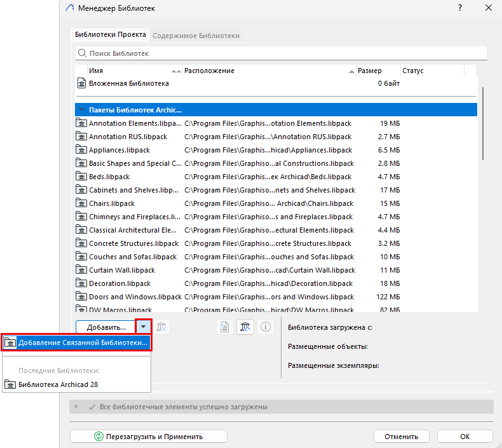502x448 pixels.
Task: Click Все библиотечные элементы успешно загружены text
Action: tap(184, 407)
